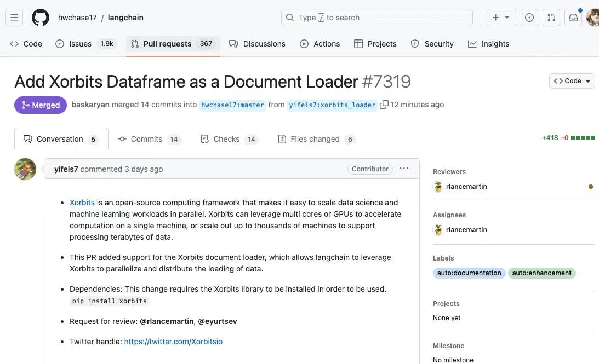Switch to the Code tab

tap(26, 44)
